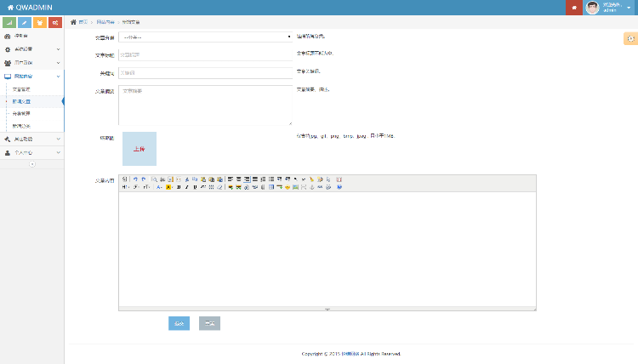Open the yellow highlight color picker

pos(169,187)
